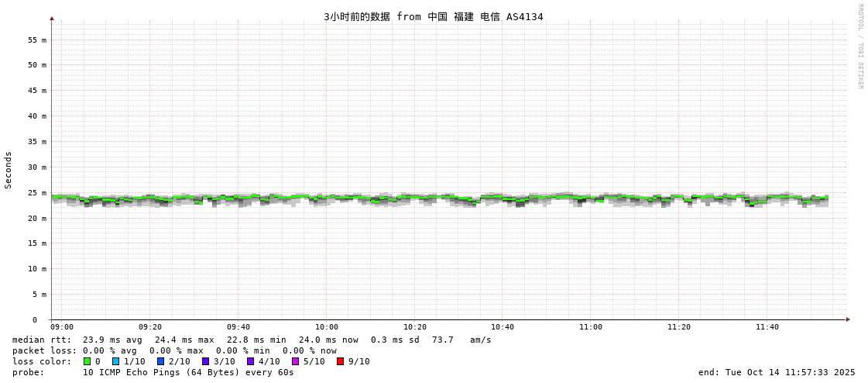Click the 3/10 loss color swatch

click(x=205, y=361)
